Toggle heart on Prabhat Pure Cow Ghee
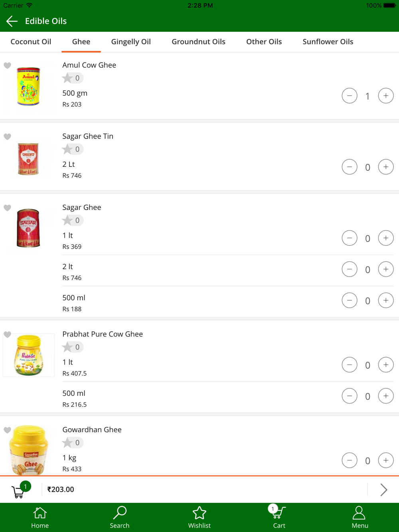The image size is (399, 532). click(7, 334)
